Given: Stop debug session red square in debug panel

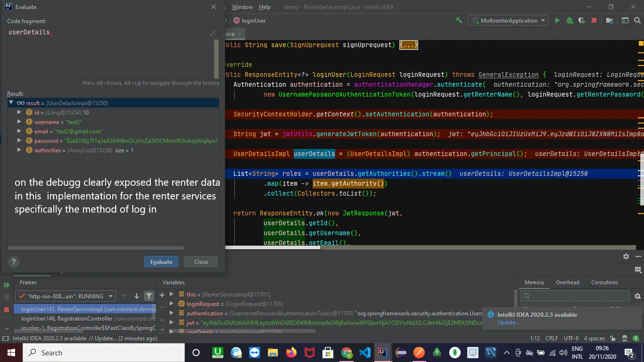Looking at the screenshot, I should 7,310.
